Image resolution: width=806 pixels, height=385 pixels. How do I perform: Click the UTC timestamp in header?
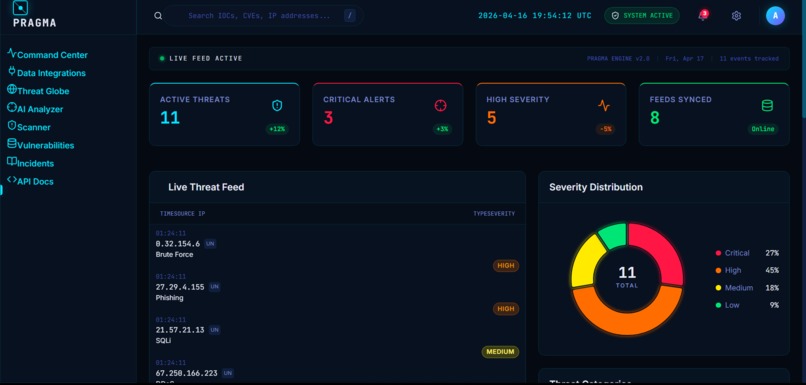point(535,16)
